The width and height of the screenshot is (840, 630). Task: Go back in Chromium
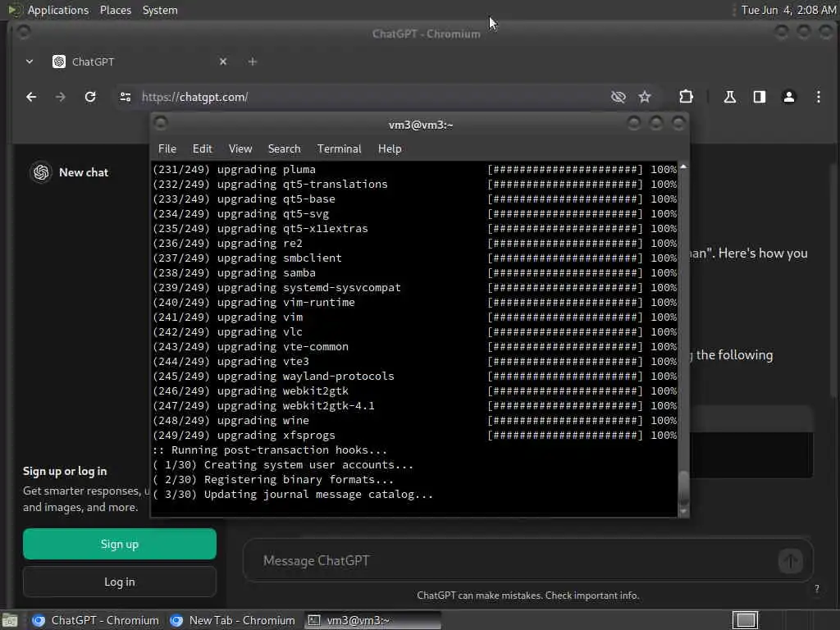[31, 97]
